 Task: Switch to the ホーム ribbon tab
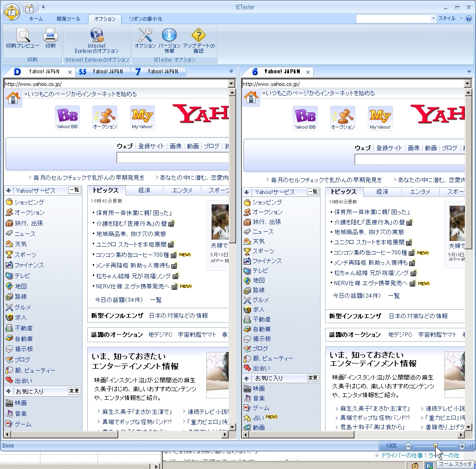36,19
